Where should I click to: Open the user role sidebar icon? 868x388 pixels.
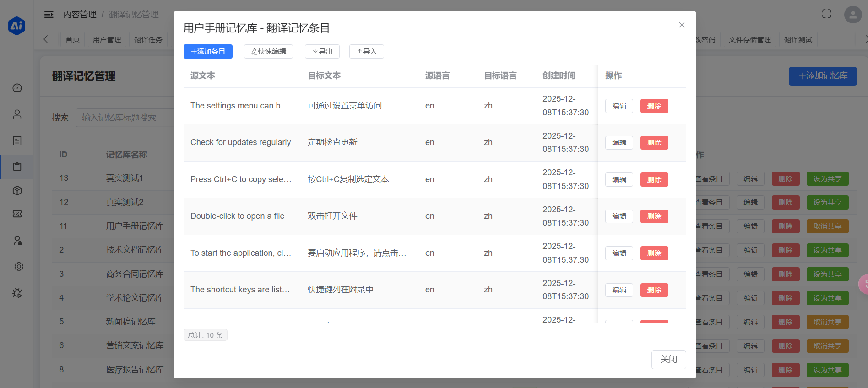[x=17, y=240]
